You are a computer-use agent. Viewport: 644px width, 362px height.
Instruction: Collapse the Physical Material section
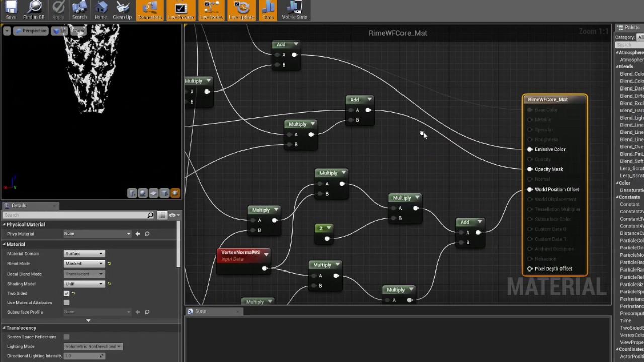[x=4, y=224]
